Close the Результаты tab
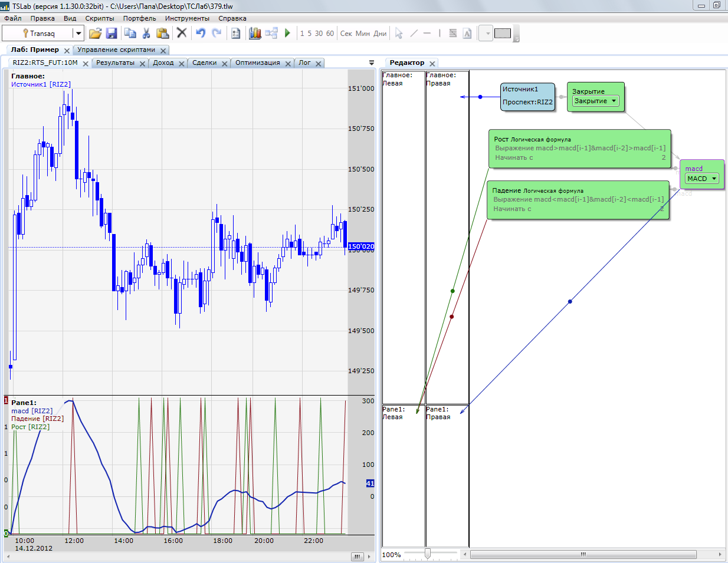The image size is (728, 563). (143, 64)
